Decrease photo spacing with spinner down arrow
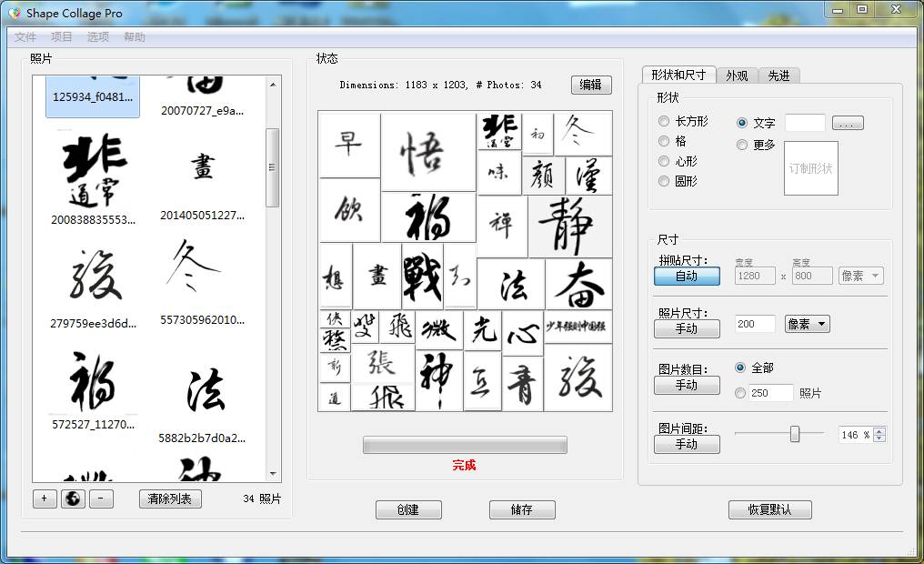The image size is (924, 564). [x=879, y=438]
